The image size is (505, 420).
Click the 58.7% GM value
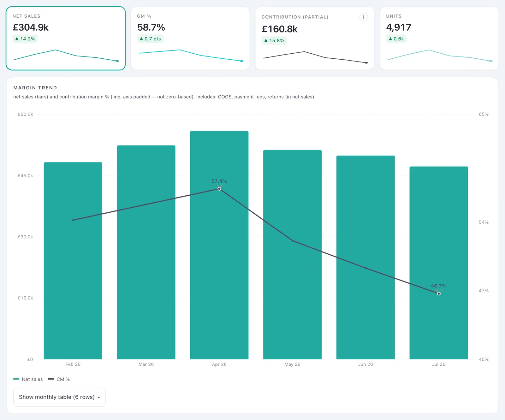pos(151,27)
